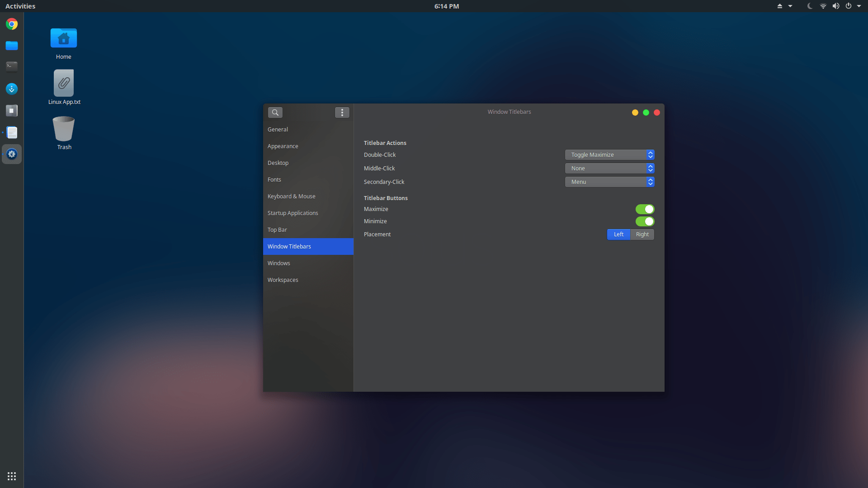Click the Activities button
The height and width of the screenshot is (488, 868).
click(x=20, y=6)
